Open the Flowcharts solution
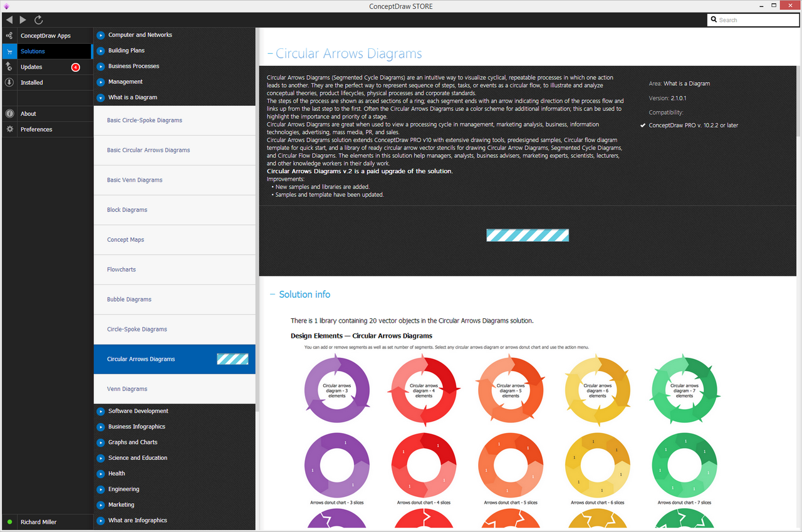 click(x=175, y=269)
